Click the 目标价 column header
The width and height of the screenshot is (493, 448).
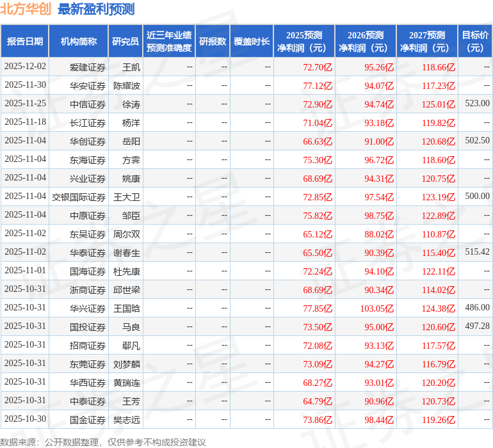475,42
